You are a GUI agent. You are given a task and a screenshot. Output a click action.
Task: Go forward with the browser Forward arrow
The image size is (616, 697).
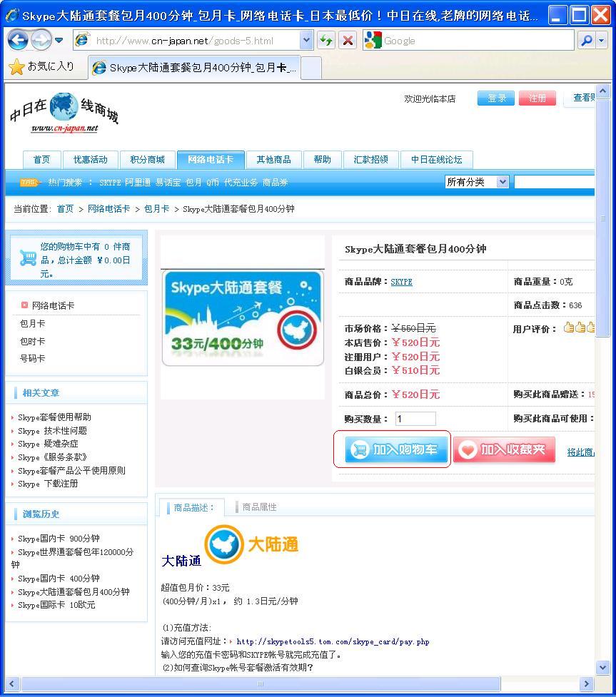41,41
